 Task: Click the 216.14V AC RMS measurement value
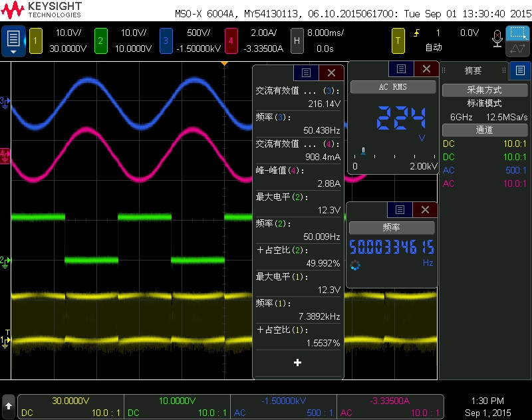[324, 104]
